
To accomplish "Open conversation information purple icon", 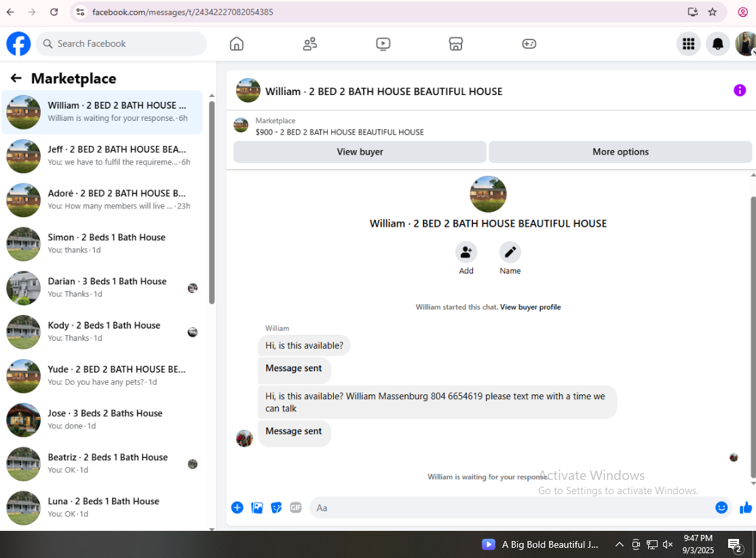I will click(740, 90).
